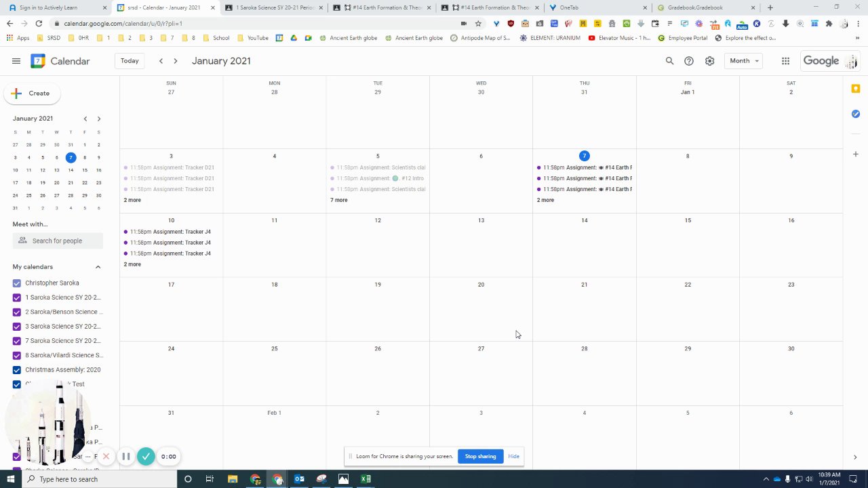The height and width of the screenshot is (488, 868).
Task: Expand '2 more' events on Thursday 7
Action: tap(545, 200)
